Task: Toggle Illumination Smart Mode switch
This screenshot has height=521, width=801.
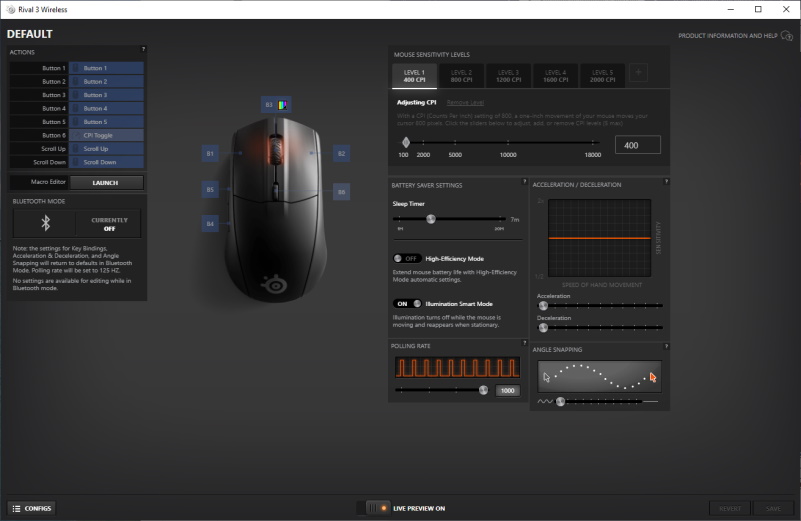Action: coord(407,304)
